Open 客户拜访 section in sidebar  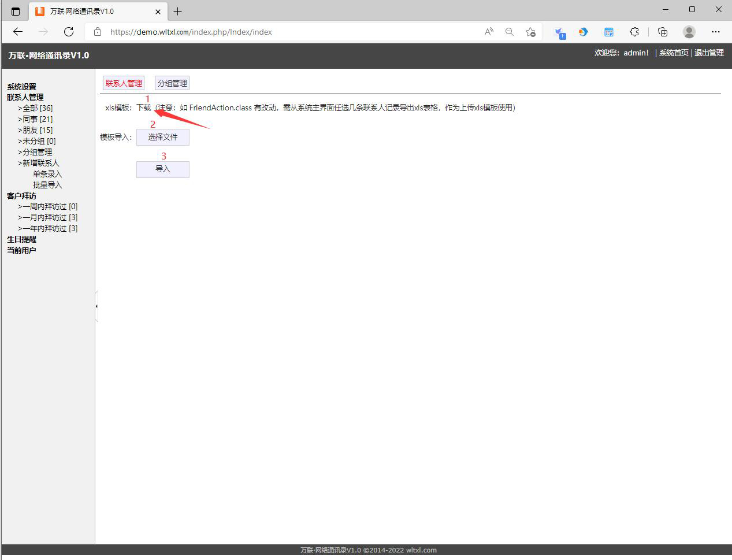pos(21,196)
